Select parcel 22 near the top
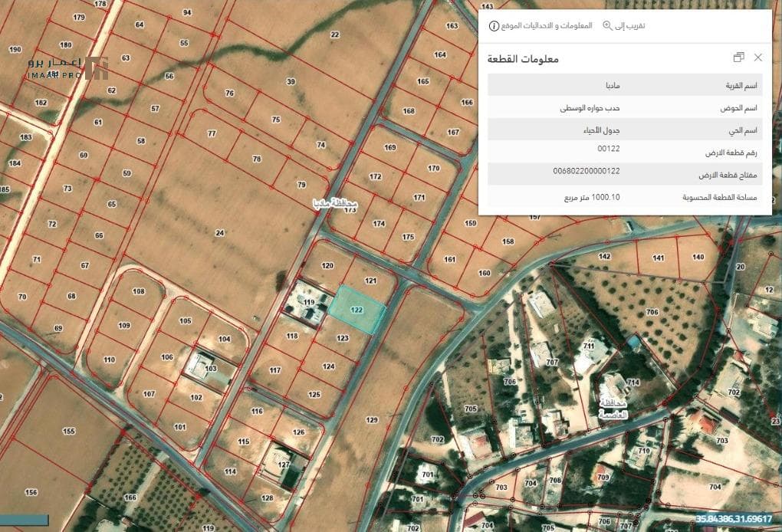The height and width of the screenshot is (532, 782). pos(334,34)
